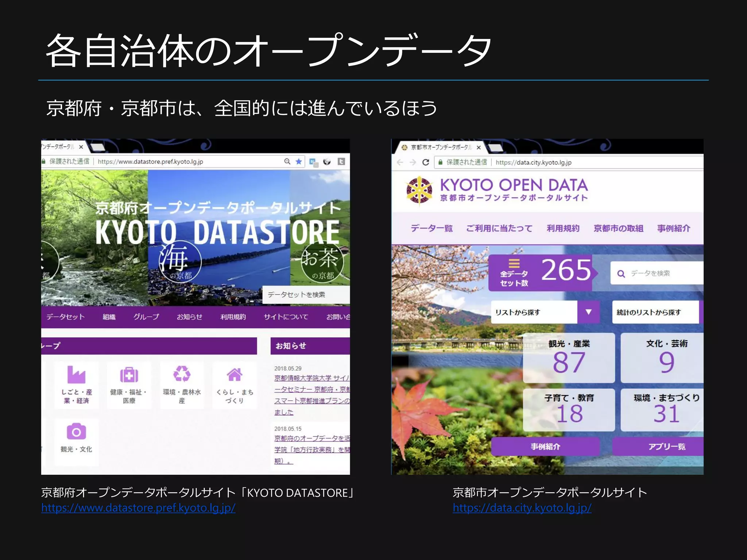
Task: Click the データを検索 search field
Action: 657,273
